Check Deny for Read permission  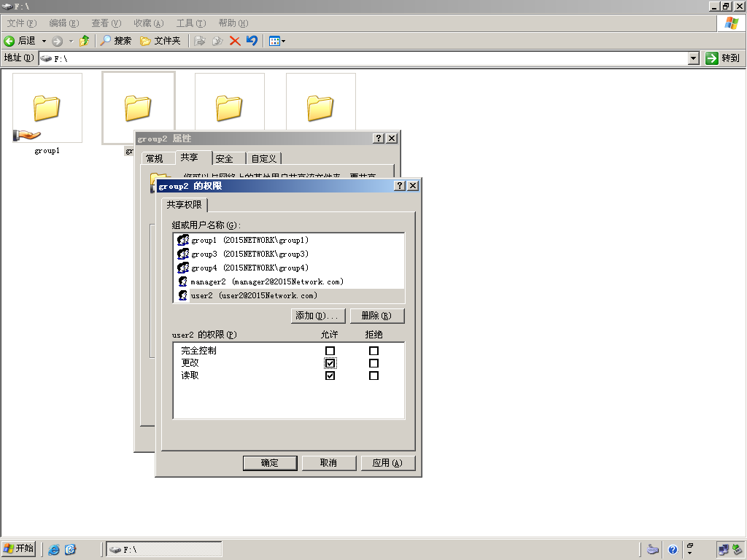373,376
